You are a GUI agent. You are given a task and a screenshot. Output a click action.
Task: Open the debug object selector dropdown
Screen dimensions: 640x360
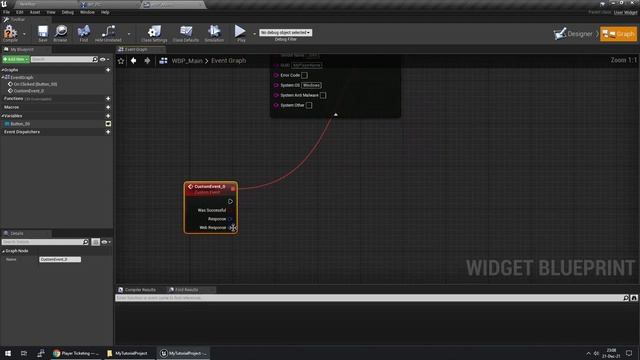(286, 32)
